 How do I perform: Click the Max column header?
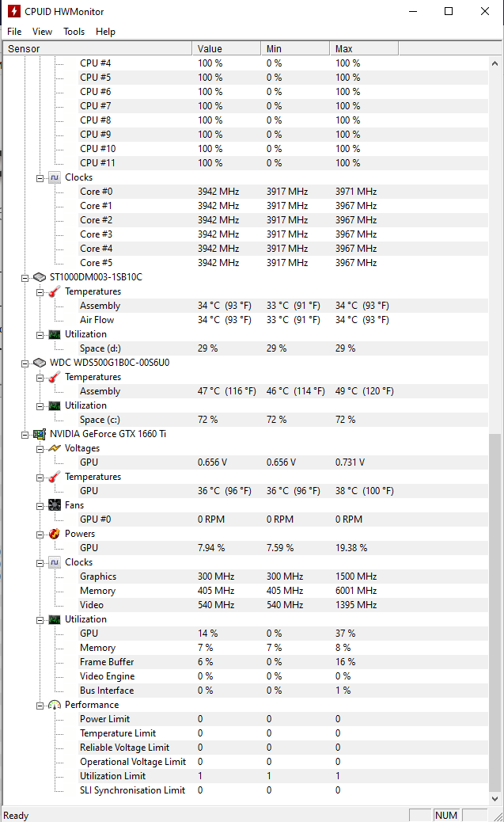[363, 48]
